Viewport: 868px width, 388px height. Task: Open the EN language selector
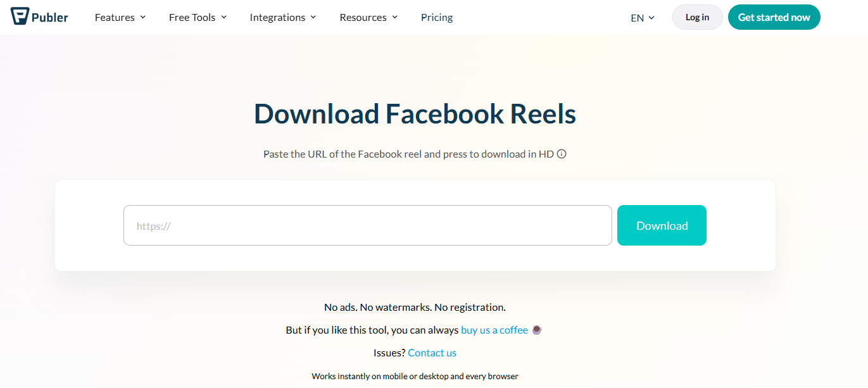[x=643, y=18]
